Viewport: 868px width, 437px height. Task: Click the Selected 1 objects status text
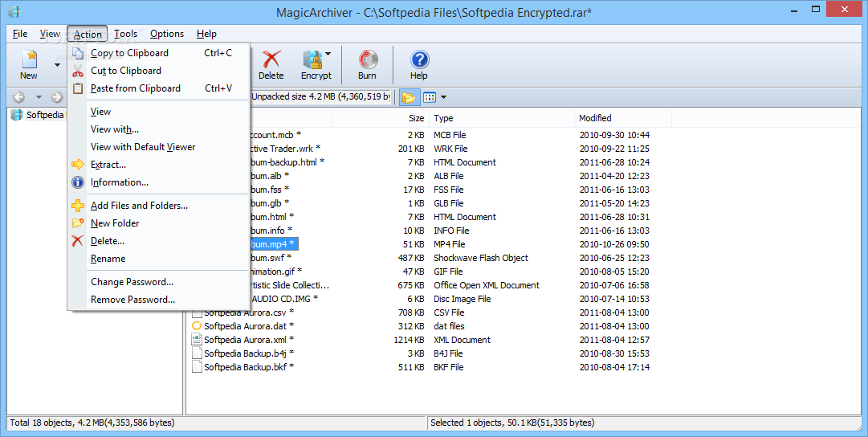point(512,423)
